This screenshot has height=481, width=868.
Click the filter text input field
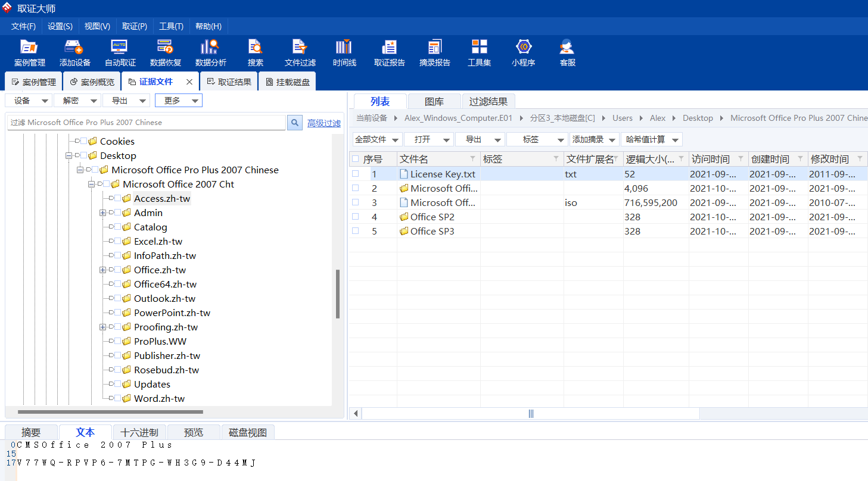[x=147, y=123]
